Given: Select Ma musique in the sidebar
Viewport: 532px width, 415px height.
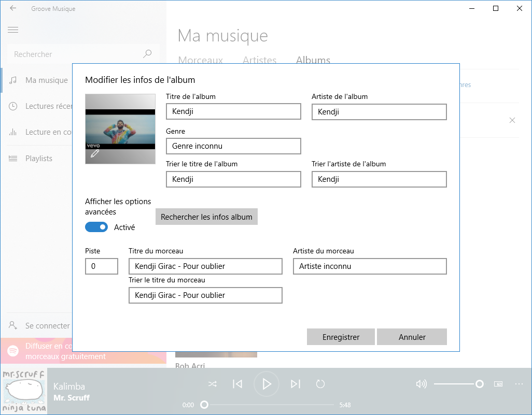Looking at the screenshot, I should click(36, 80).
